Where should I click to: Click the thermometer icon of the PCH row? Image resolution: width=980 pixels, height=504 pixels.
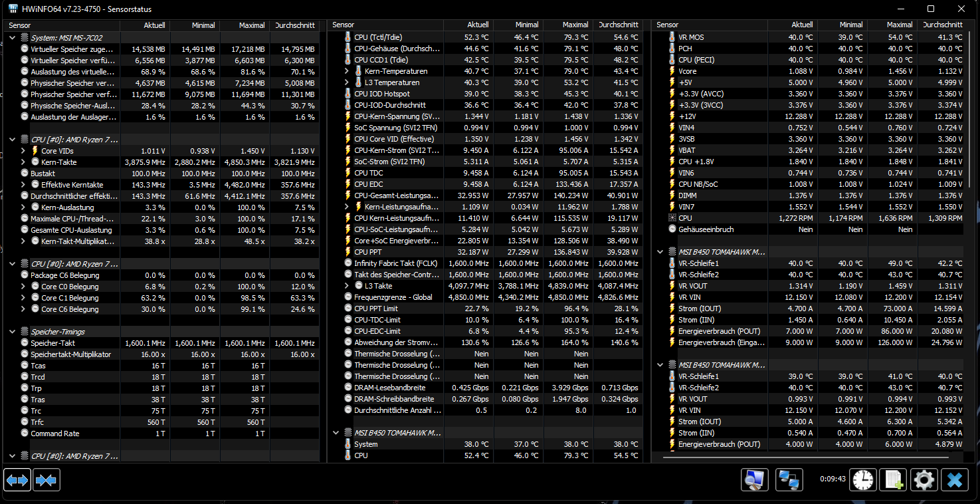point(672,49)
